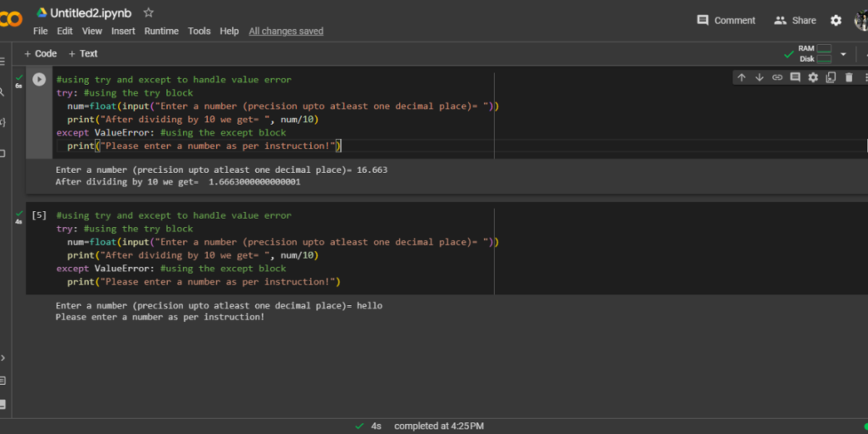Open the Help menu
This screenshot has width=868, height=434.
[x=229, y=31]
